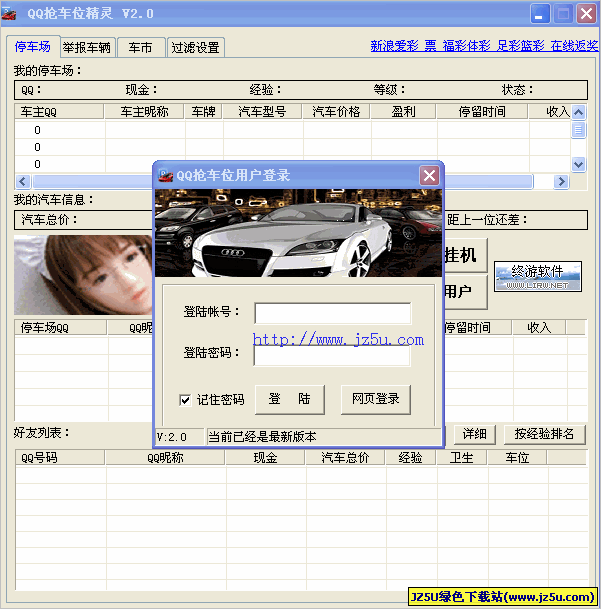Switch to the 停车场 tab

33,47
